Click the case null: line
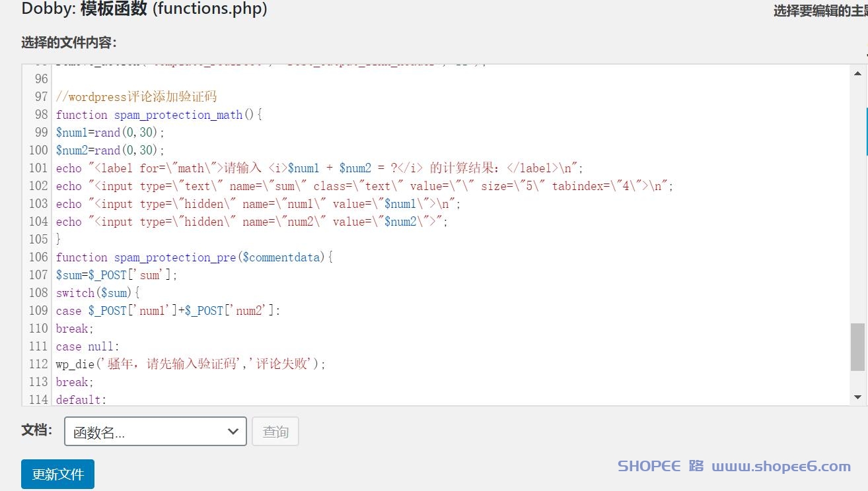868x491 pixels. pos(88,346)
